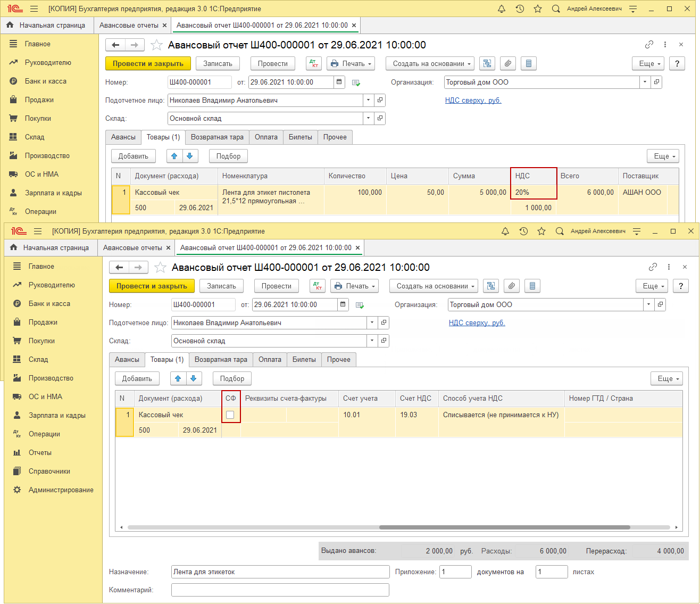Click paperclip attachments icon in lower window
The height and width of the screenshot is (604, 700).
click(x=512, y=286)
